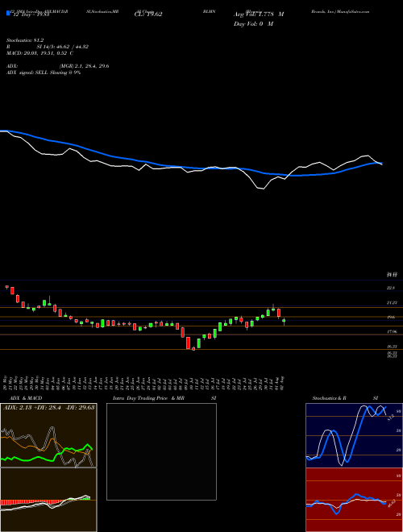Click the 'Day Vol: 0 M' reading
The height and width of the screenshot is (532, 403).
[x=253, y=23]
